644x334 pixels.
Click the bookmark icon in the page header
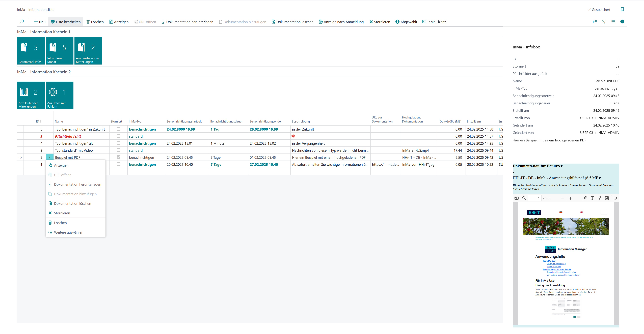pyautogui.click(x=622, y=10)
